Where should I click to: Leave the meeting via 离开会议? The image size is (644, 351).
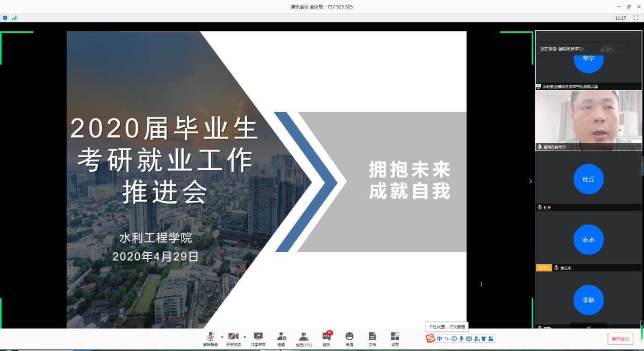coord(621,338)
